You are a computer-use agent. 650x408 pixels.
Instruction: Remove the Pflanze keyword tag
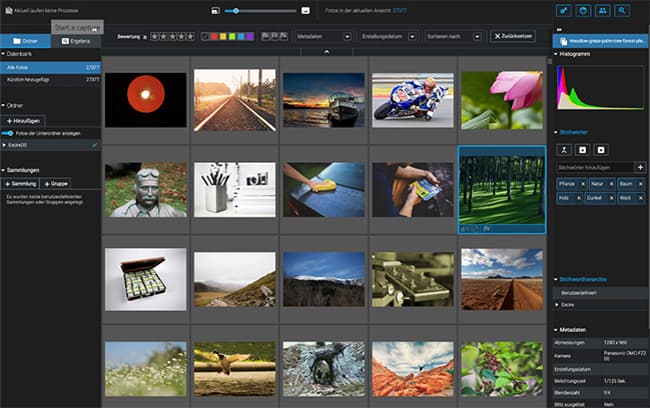pos(583,184)
